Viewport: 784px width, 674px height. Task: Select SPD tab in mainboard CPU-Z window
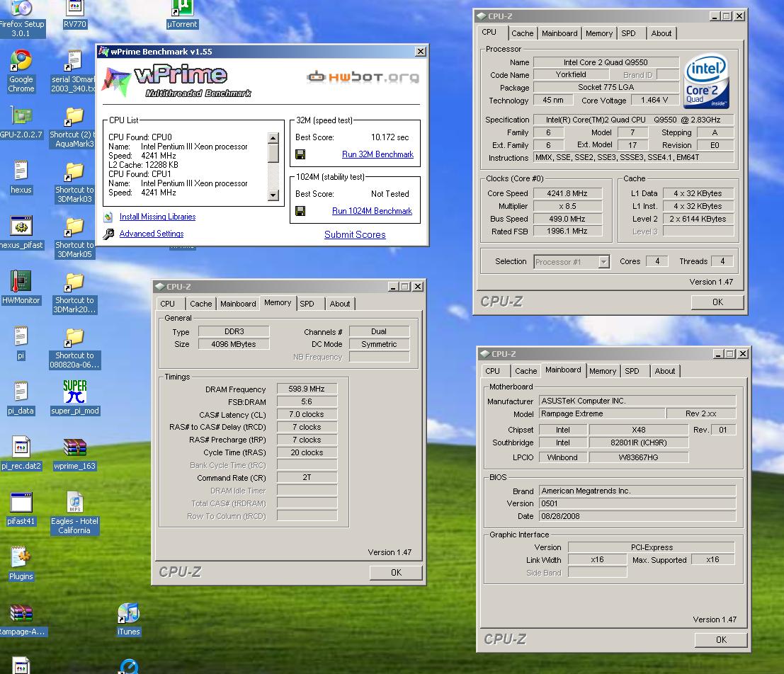(x=632, y=371)
